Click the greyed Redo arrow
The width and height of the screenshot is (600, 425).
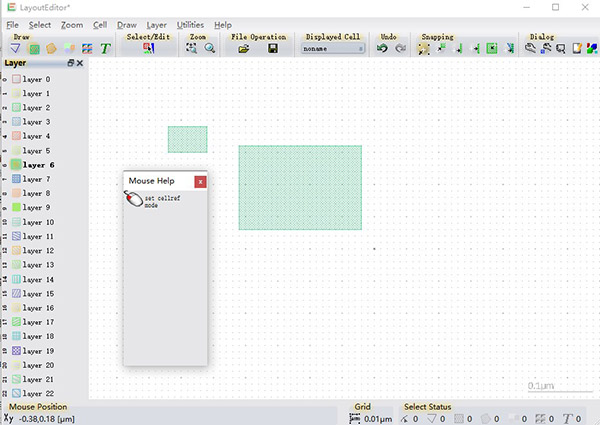[x=400, y=48]
